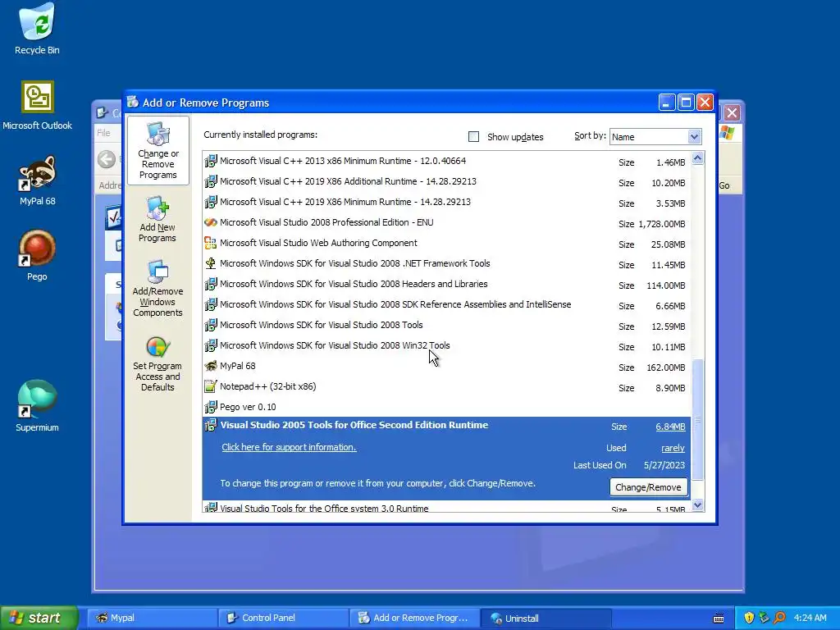Open File menu in Control Panel window
The width and height of the screenshot is (840, 630).
point(103,133)
